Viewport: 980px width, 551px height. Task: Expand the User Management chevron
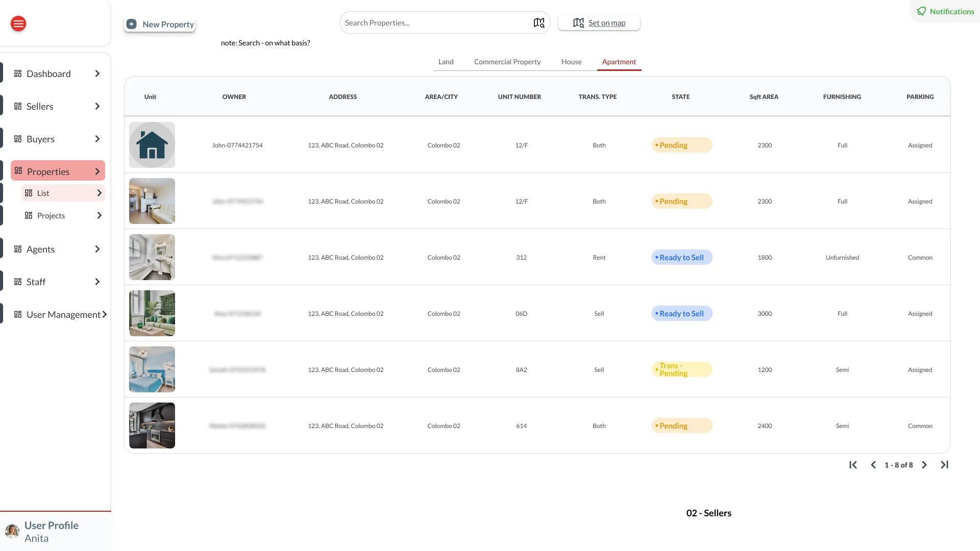click(x=105, y=314)
